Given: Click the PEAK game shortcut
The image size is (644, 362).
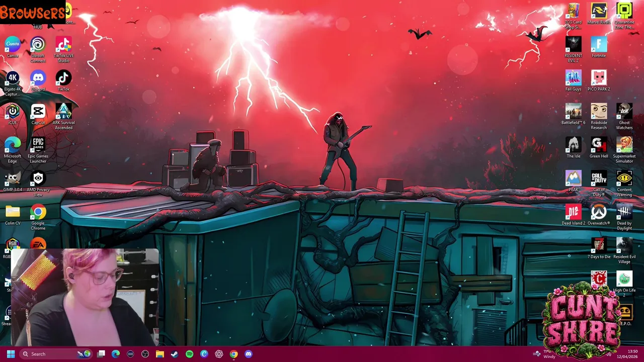Looking at the screenshot, I should [573, 181].
